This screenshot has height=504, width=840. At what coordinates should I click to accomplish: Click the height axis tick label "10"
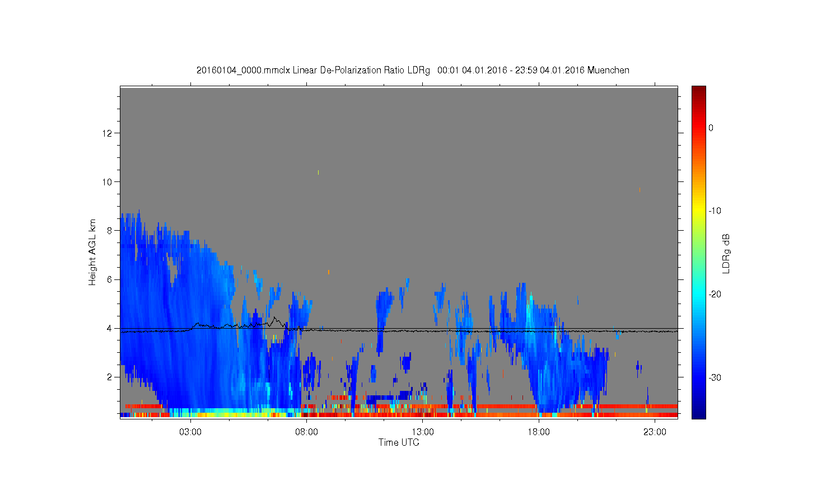108,182
